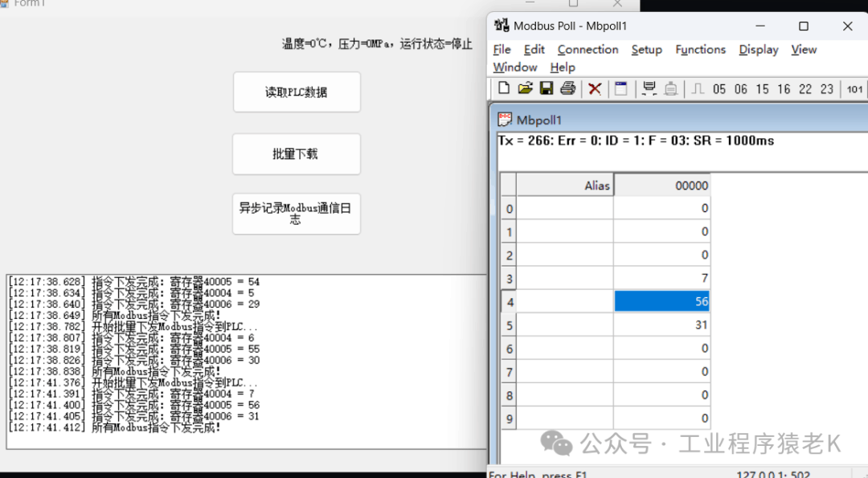Click the 异步记录Modbus通信日志 button

tap(297, 214)
